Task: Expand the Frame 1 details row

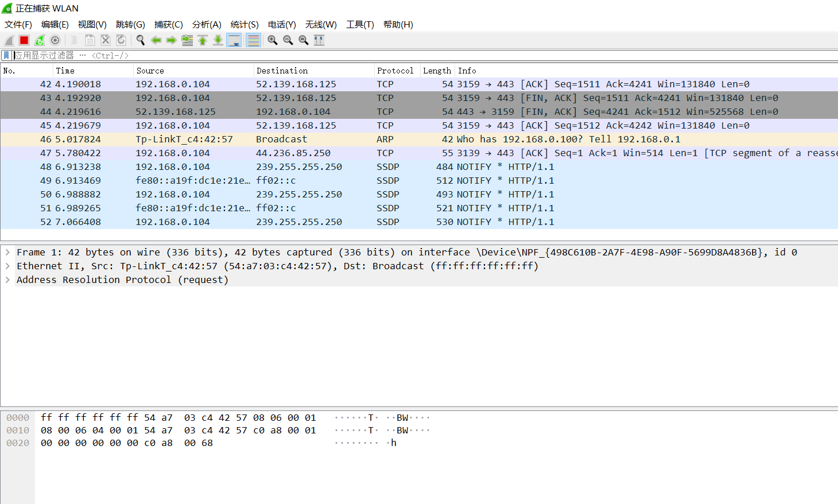Action: 7,252
